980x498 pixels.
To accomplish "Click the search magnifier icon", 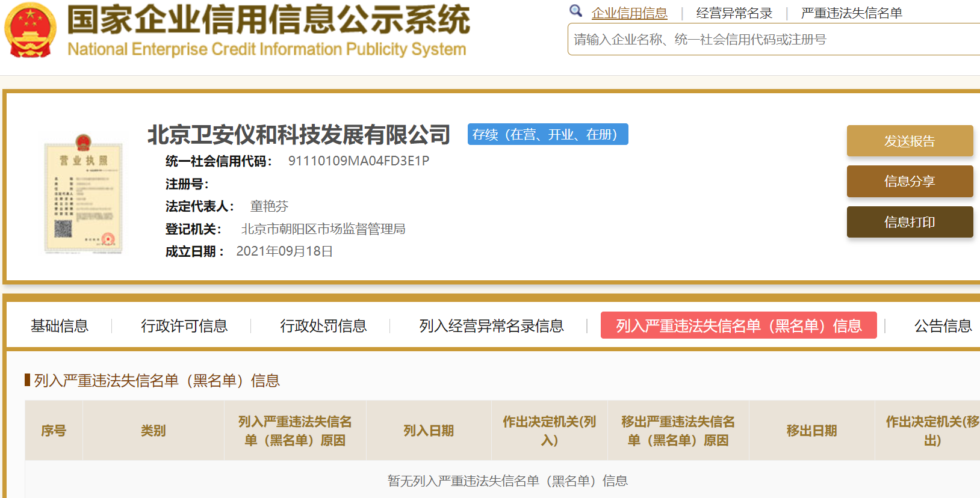I will 576,11.
